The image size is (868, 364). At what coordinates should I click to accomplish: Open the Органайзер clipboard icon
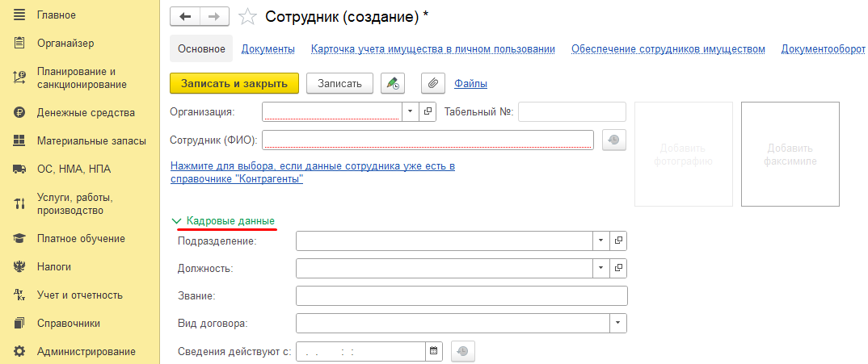coord(19,43)
